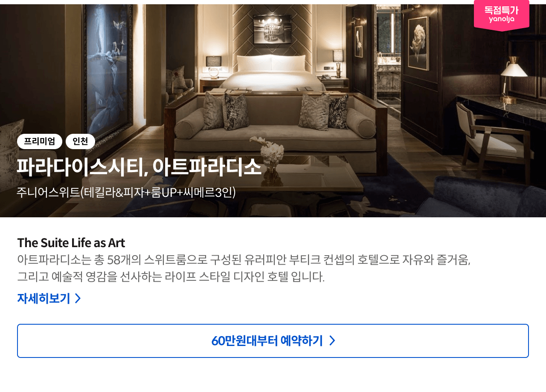Viewport: 546px width, 392px height.
Task: Click the chevron arrow beside 자세히보기
Action: 78,298
